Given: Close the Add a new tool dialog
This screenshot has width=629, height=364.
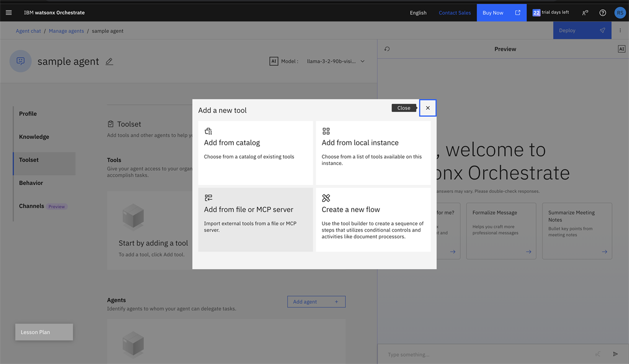Looking at the screenshot, I should [x=428, y=108].
